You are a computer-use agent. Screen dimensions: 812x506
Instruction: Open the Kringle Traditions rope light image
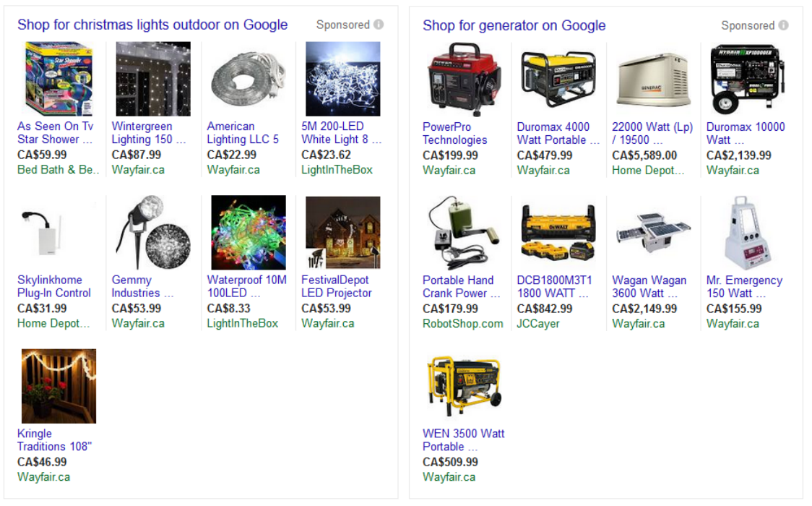click(x=59, y=386)
